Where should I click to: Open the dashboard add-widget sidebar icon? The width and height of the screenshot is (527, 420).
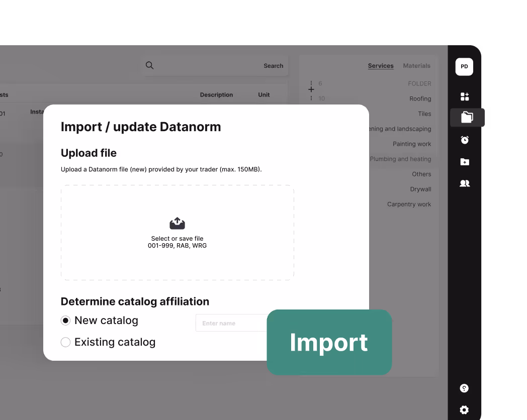click(x=465, y=96)
